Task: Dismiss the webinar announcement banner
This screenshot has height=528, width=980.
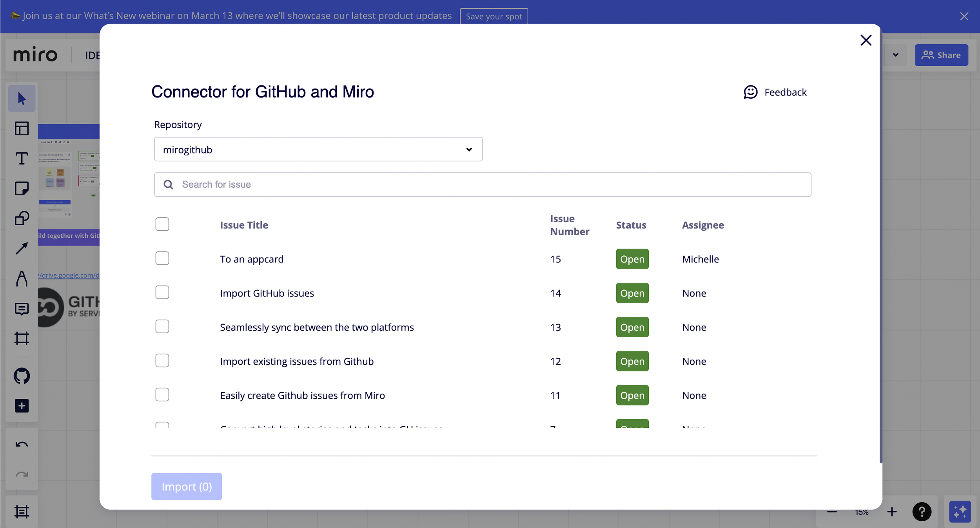Action: [x=964, y=16]
